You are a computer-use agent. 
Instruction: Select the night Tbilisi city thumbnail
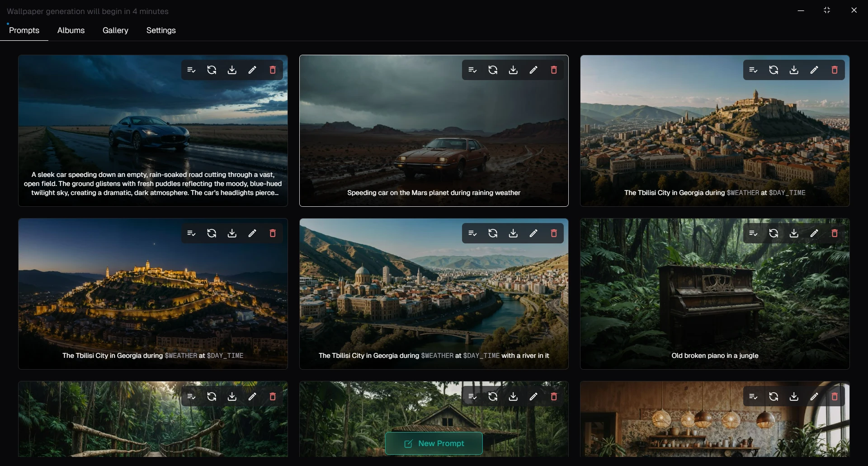point(153,294)
